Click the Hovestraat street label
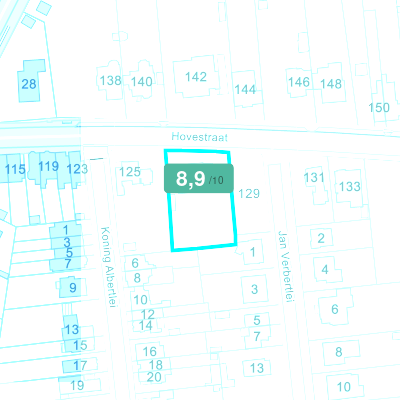This screenshot has height=400, width=400. point(199,137)
